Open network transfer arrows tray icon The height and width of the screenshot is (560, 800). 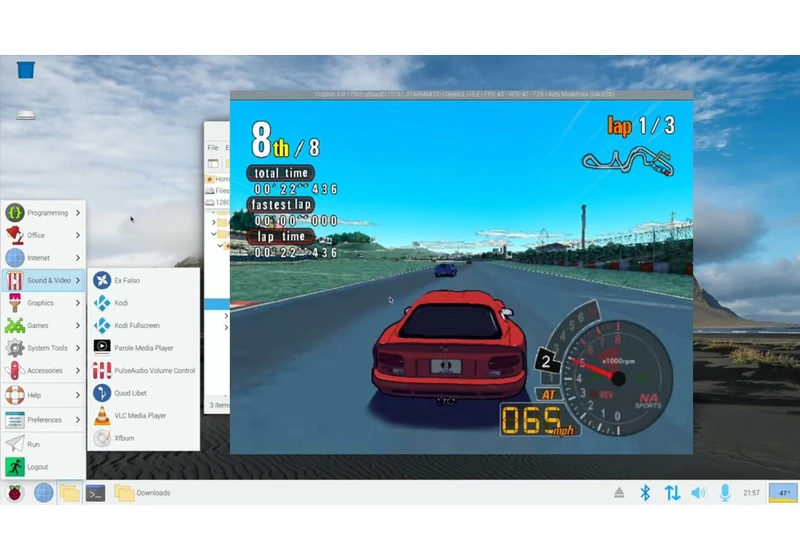click(672, 493)
